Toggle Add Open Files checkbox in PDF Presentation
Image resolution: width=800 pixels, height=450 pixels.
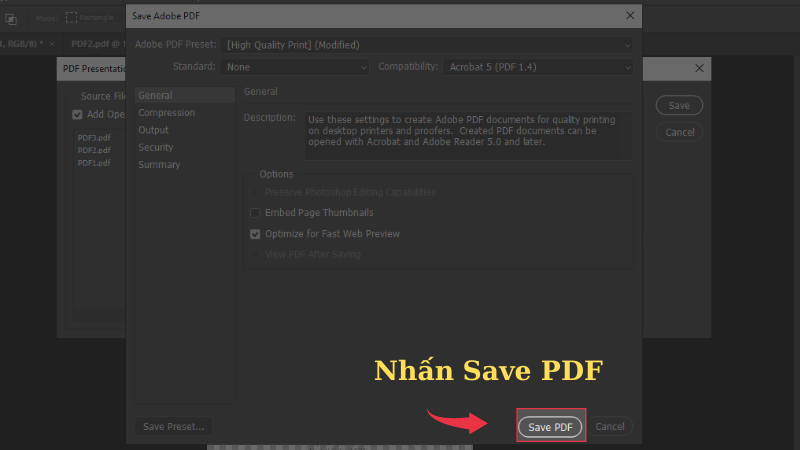click(x=77, y=115)
